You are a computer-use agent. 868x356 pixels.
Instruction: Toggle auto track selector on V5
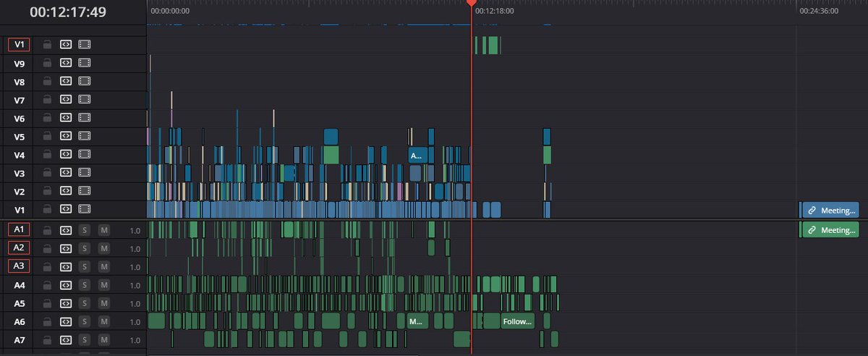[66, 136]
